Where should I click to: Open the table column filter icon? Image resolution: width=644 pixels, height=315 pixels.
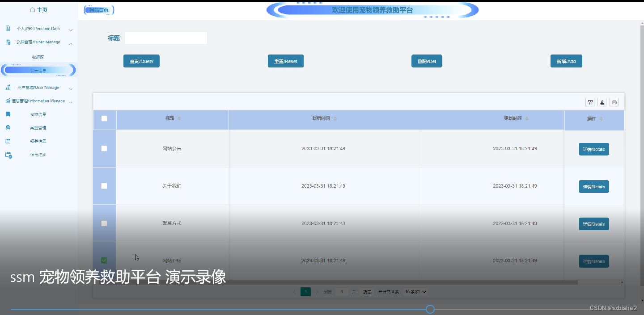590,102
